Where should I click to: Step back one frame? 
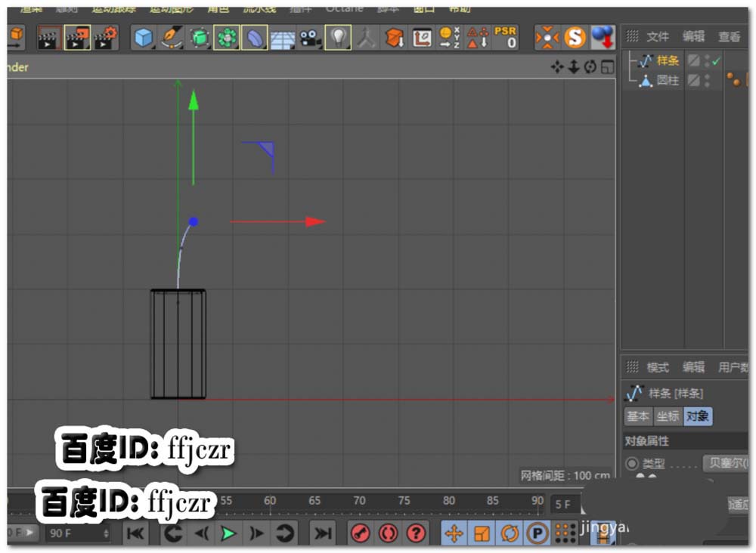click(x=202, y=533)
